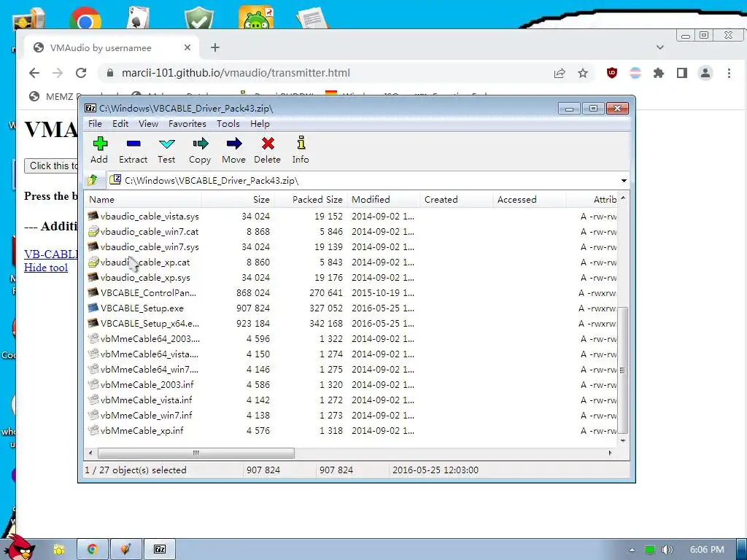The width and height of the screenshot is (747, 560).
Task: Select the vbMmeCable64_2003 file
Action: click(x=150, y=338)
